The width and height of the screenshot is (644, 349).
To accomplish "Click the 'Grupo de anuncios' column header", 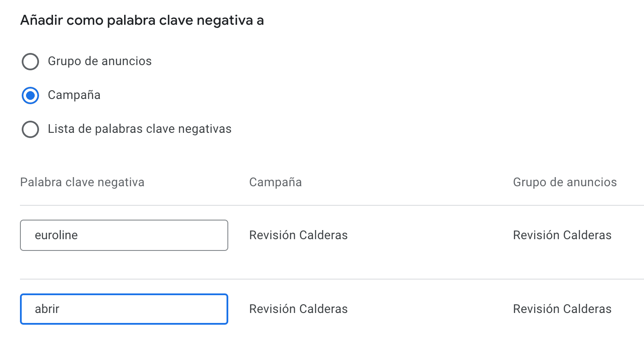I will [565, 182].
